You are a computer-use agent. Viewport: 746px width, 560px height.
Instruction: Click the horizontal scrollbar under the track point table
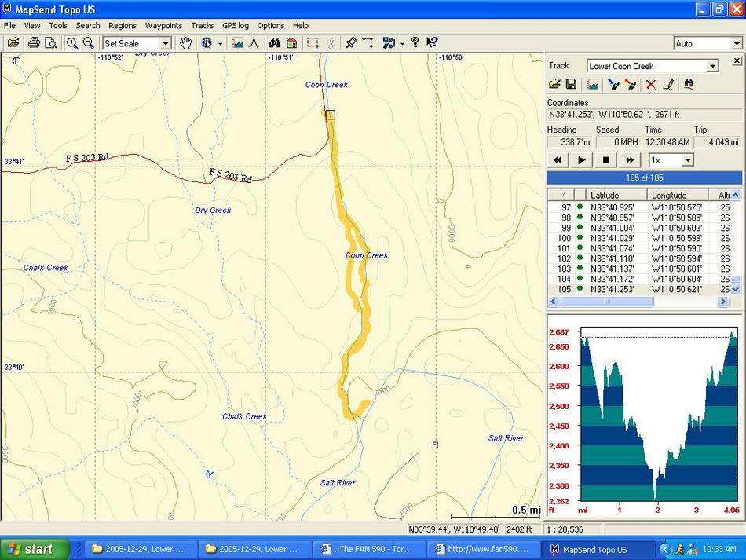[x=638, y=302]
